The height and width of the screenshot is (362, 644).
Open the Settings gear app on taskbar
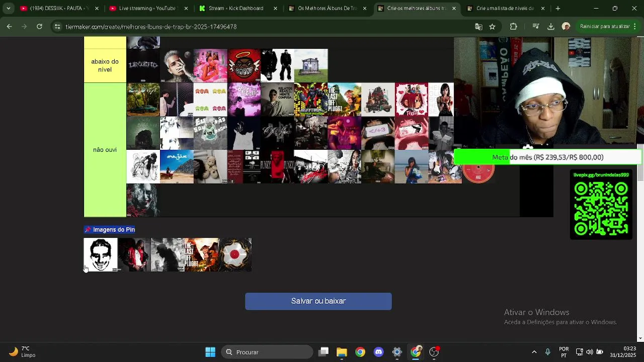(x=397, y=352)
